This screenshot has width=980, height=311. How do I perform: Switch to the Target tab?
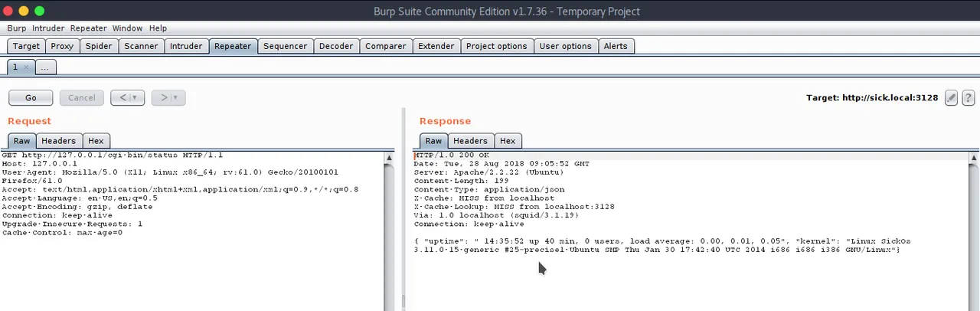(x=26, y=46)
